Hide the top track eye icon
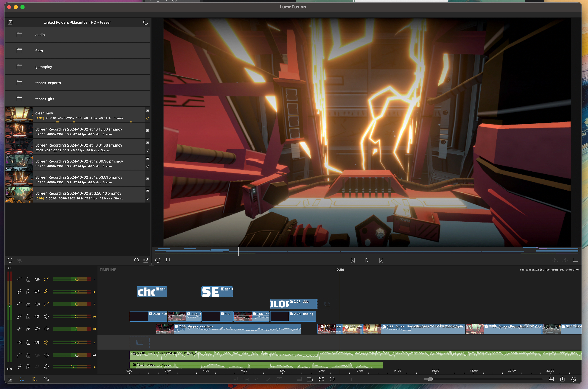The image size is (588, 389). tap(37, 279)
